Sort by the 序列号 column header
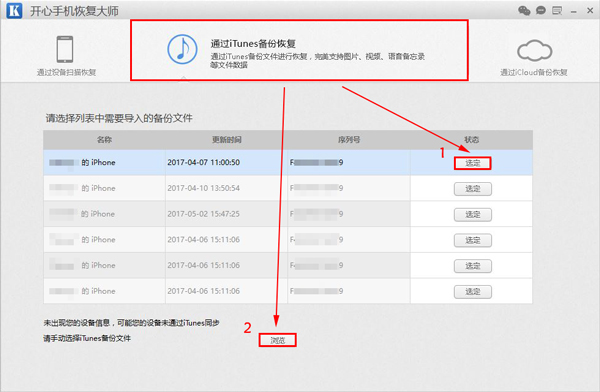This screenshot has height=392, width=600. point(349,140)
